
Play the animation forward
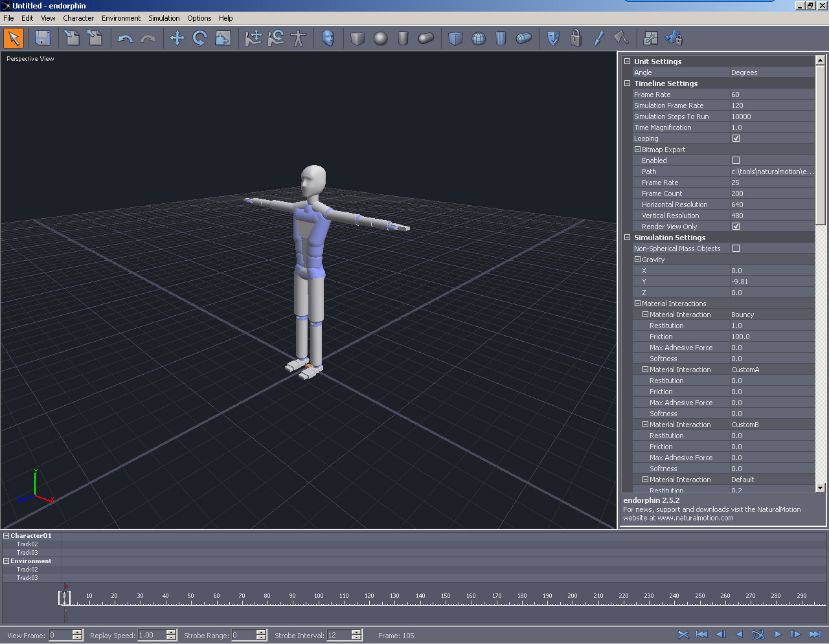(778, 635)
